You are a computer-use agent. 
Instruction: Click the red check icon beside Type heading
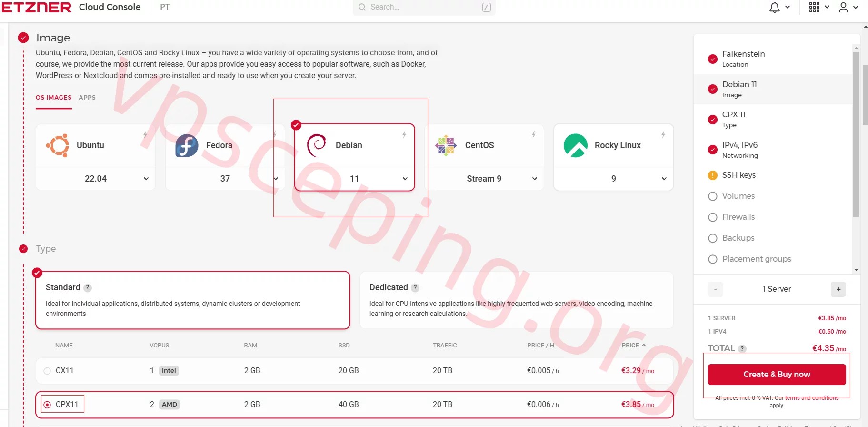(23, 249)
